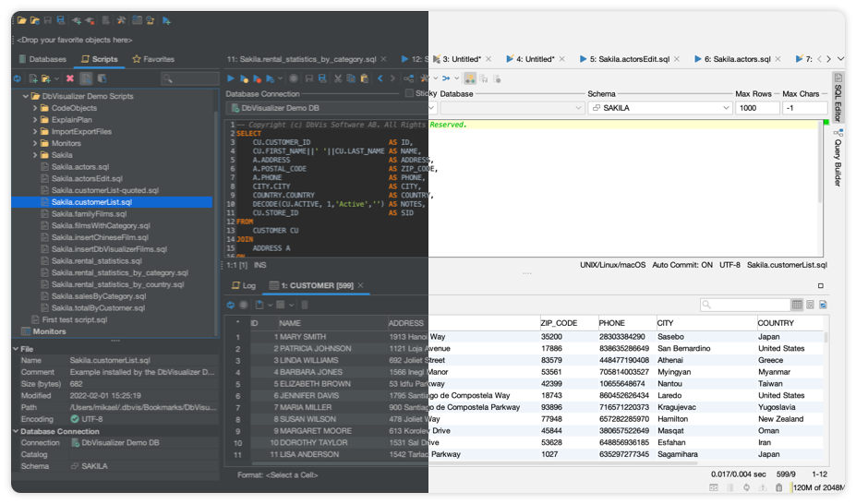The width and height of the screenshot is (856, 504).
Task: Delete selected script with red X icon
Action: [70, 78]
